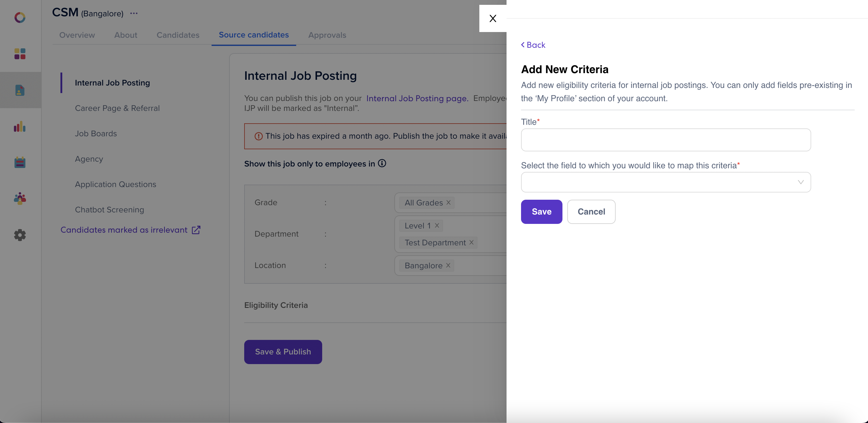Click the Title input field
The height and width of the screenshot is (423, 868).
tap(666, 140)
